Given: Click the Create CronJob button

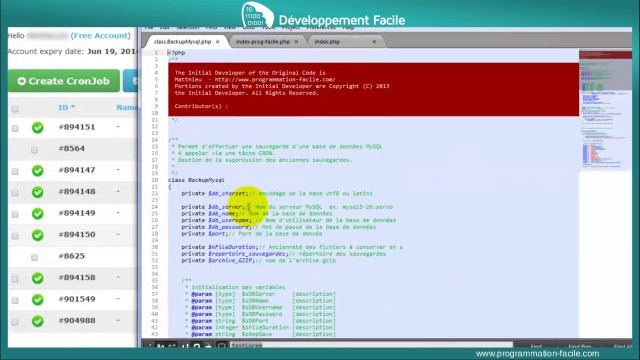Looking at the screenshot, I should coord(64,81).
